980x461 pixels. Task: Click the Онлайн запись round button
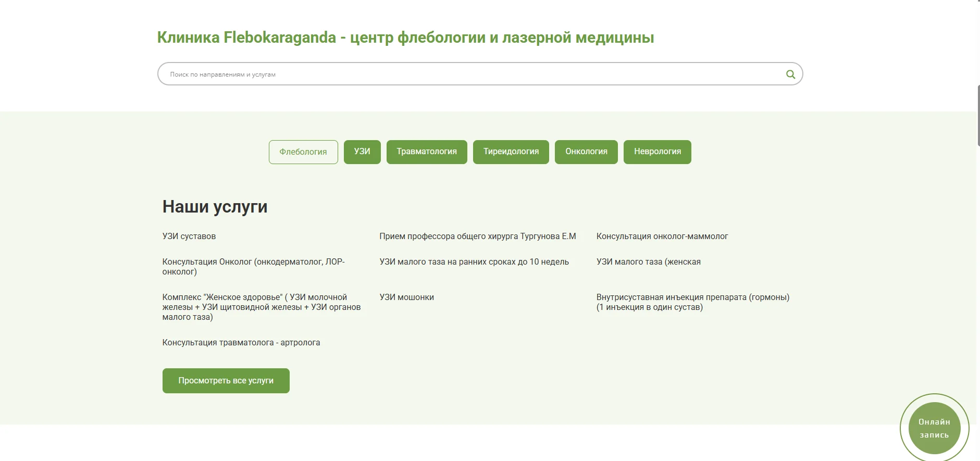click(934, 428)
